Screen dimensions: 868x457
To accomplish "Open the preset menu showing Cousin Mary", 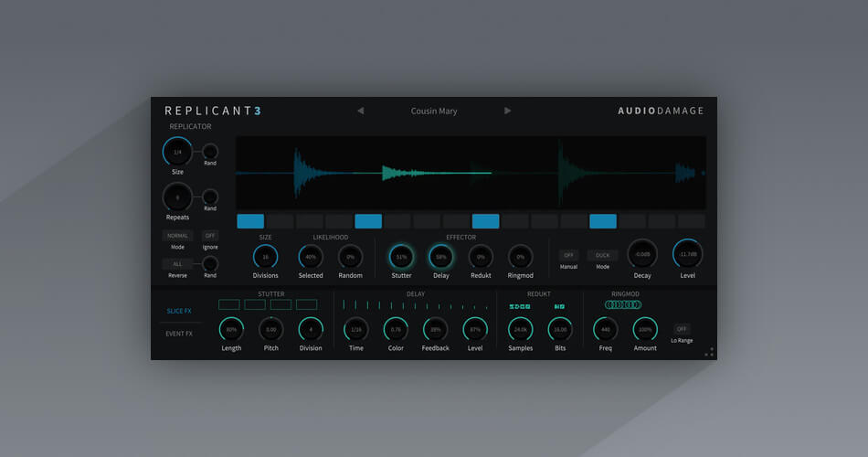I will [433, 111].
